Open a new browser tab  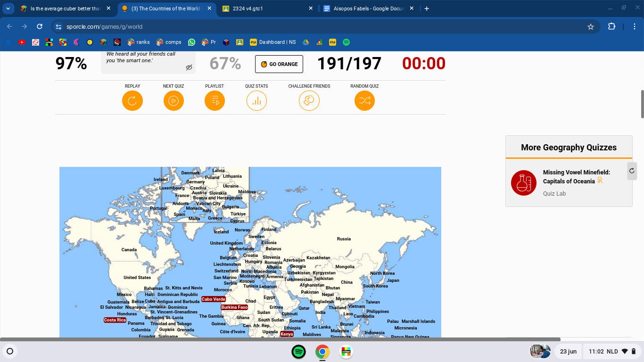pyautogui.click(x=427, y=8)
